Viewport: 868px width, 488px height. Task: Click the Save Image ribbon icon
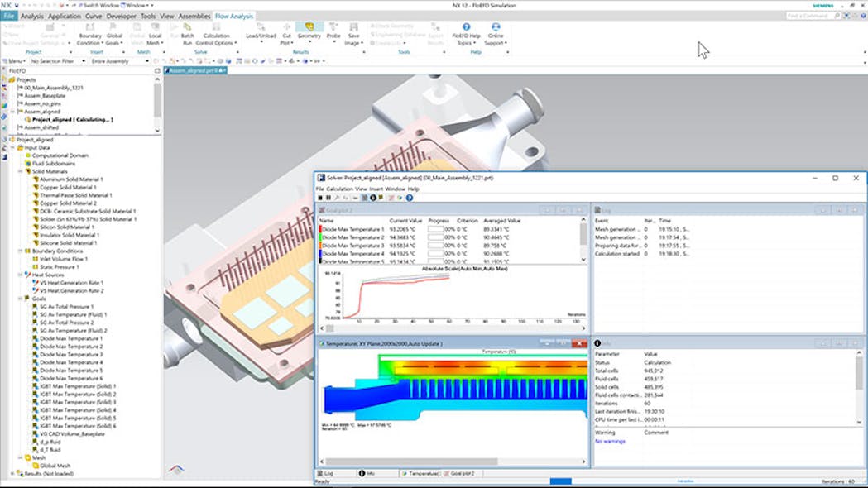(x=353, y=34)
